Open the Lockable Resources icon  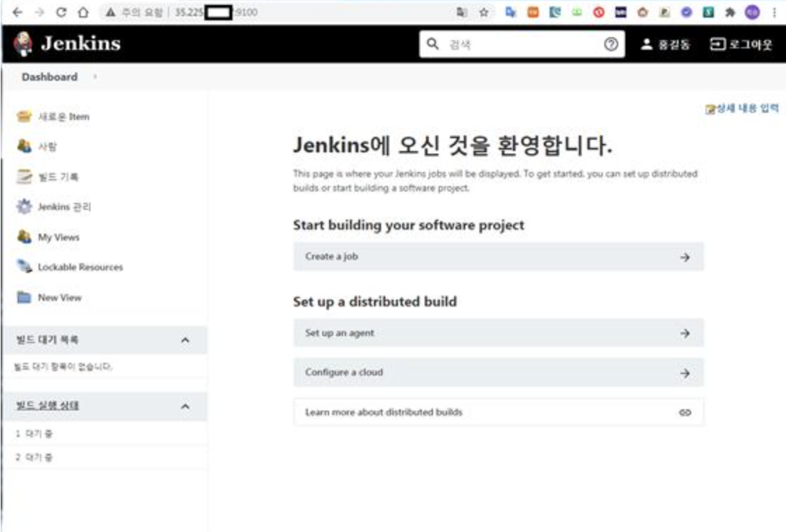click(x=24, y=267)
